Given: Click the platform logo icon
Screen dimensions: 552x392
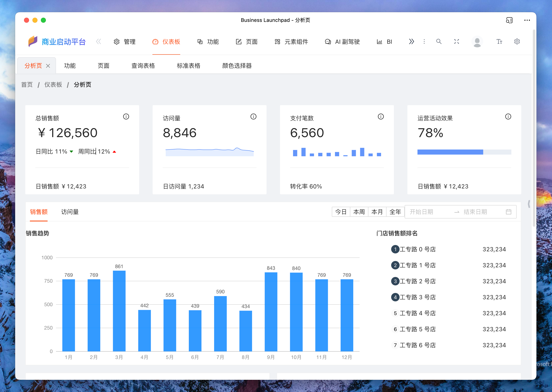Looking at the screenshot, I should pyautogui.click(x=33, y=41).
